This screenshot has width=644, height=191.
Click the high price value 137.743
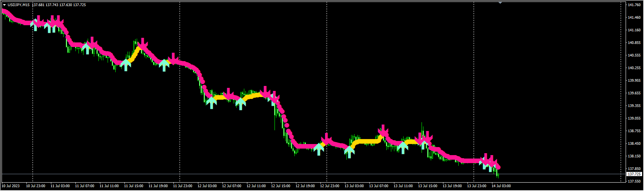coord(52,5)
